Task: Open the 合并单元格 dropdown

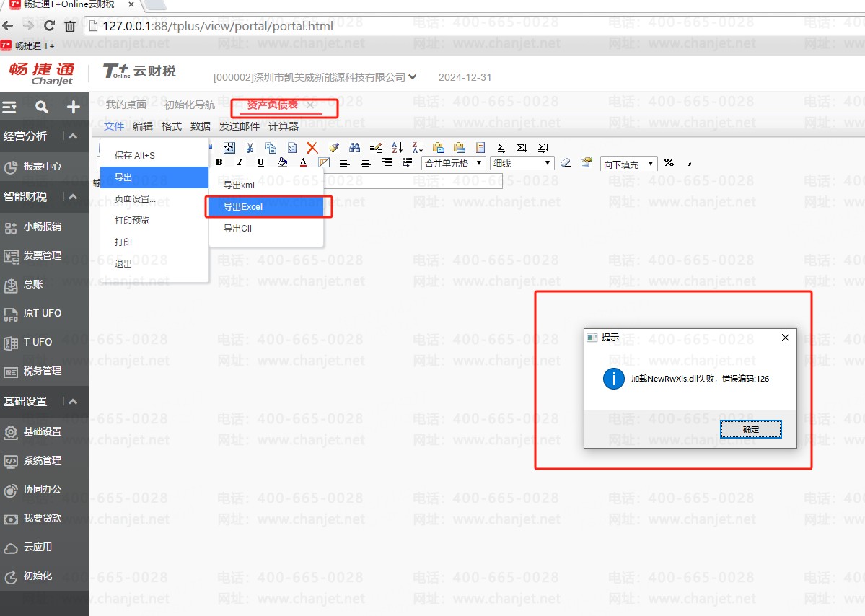Action: 453,163
